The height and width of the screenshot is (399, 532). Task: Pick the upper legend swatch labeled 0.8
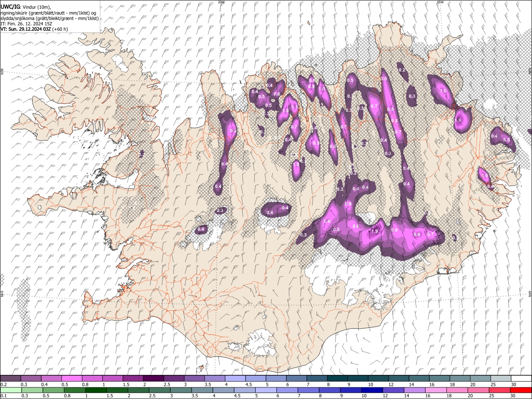click(x=92, y=378)
